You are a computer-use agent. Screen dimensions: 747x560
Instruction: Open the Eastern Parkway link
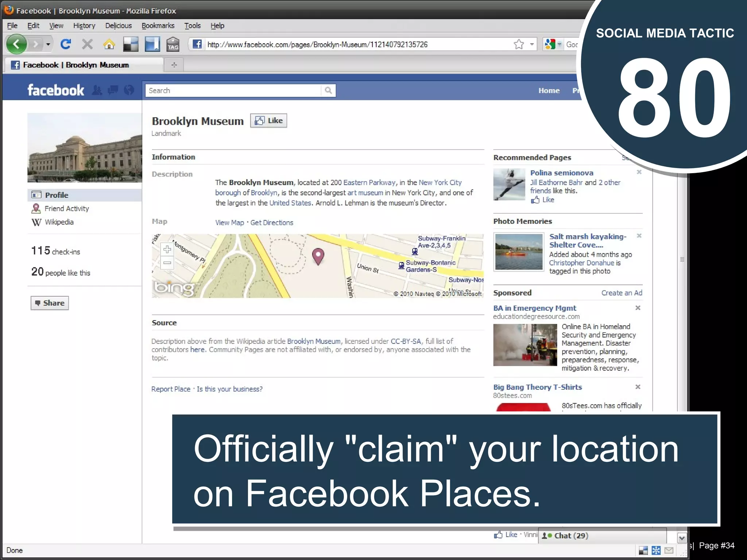[369, 182]
